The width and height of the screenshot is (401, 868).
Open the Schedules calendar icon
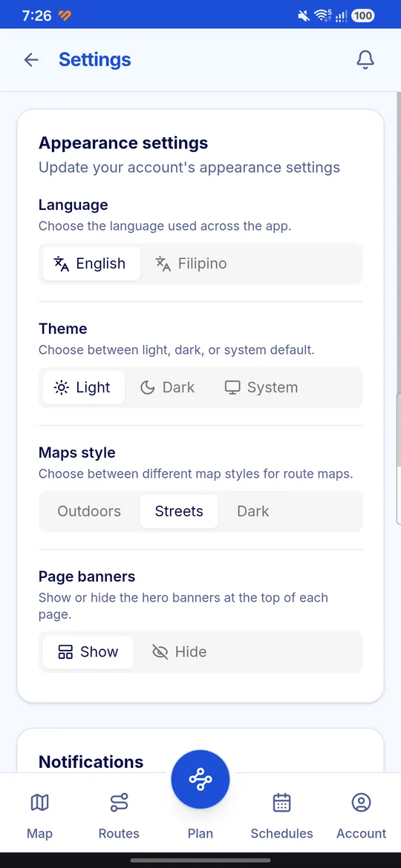tap(282, 802)
